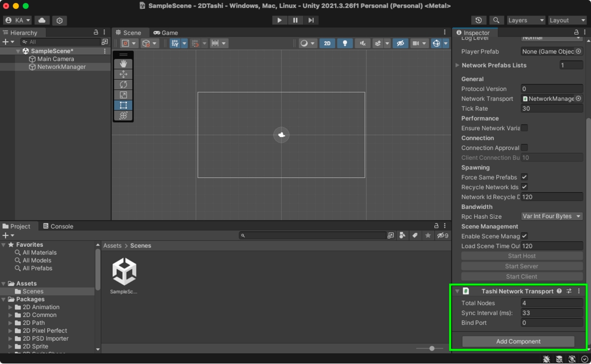The height and width of the screenshot is (364, 591).
Task: Open Hierarchy create plus dropdown
Action: [x=9, y=42]
